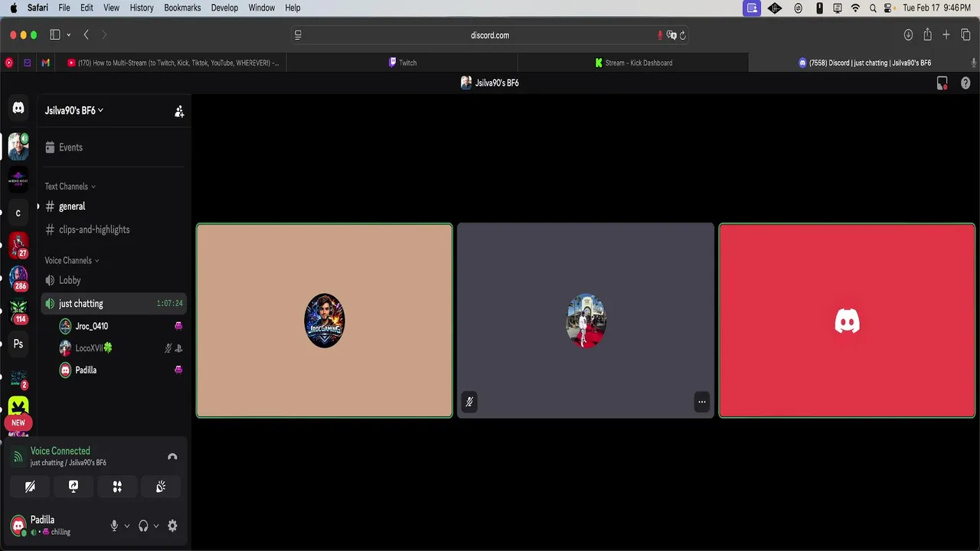The width and height of the screenshot is (980, 551).
Task: Open the soundboard icon
Action: (161, 487)
